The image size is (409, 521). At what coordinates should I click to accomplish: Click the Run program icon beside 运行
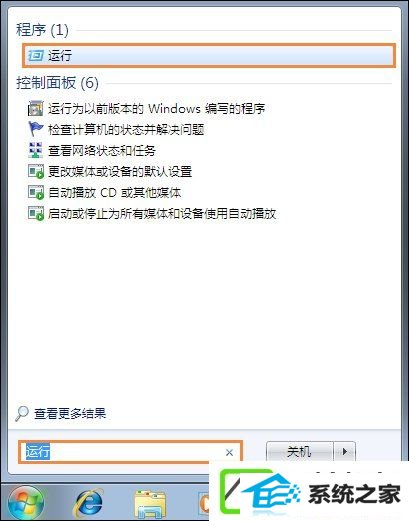pos(35,55)
